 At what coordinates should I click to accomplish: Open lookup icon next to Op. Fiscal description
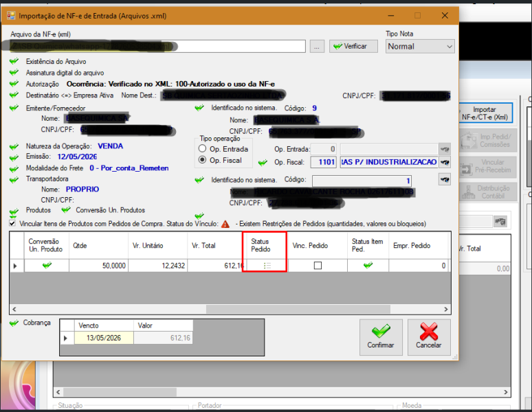[445, 162]
